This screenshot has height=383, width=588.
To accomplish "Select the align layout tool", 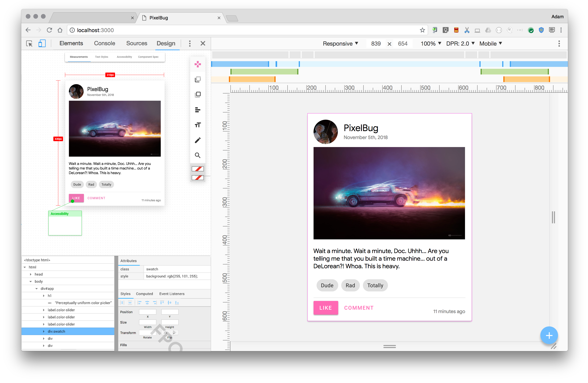I will [x=198, y=110].
